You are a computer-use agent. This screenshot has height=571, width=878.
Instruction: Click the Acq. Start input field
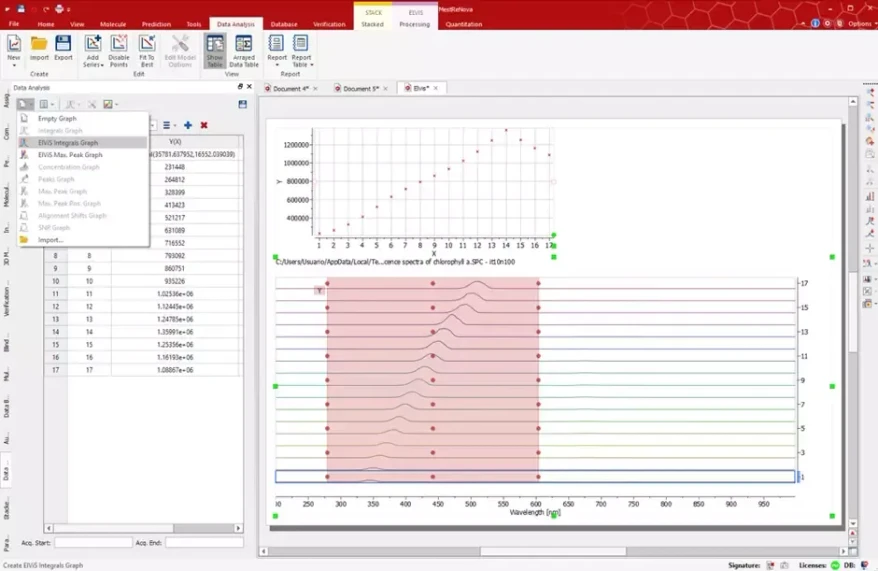[x=94, y=542]
